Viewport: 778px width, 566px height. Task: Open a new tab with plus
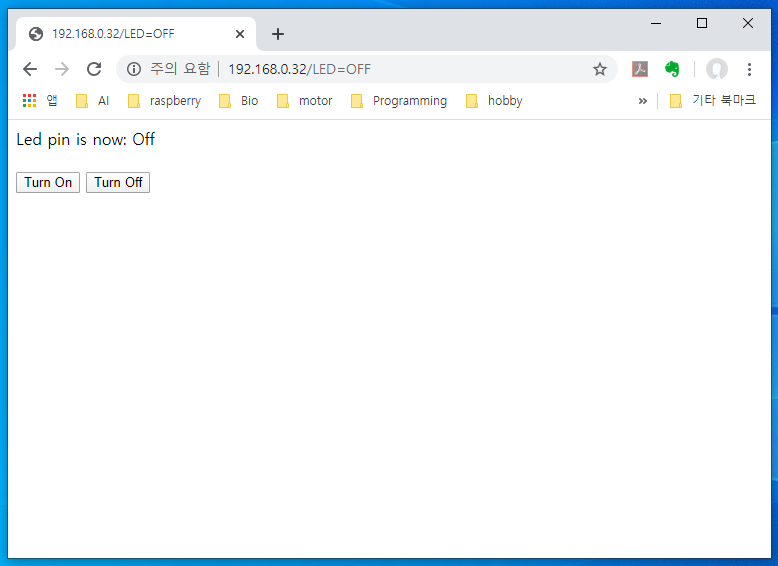pyautogui.click(x=278, y=34)
